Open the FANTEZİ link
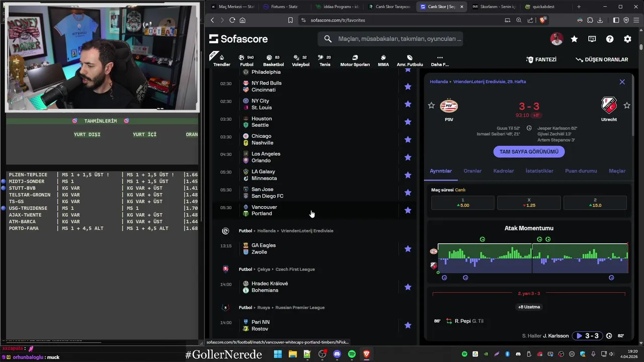 point(541,59)
